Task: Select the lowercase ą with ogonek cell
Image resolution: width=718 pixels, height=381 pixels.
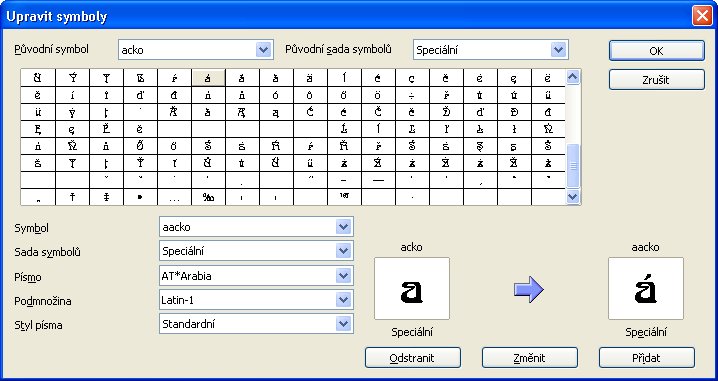Action: (276, 112)
